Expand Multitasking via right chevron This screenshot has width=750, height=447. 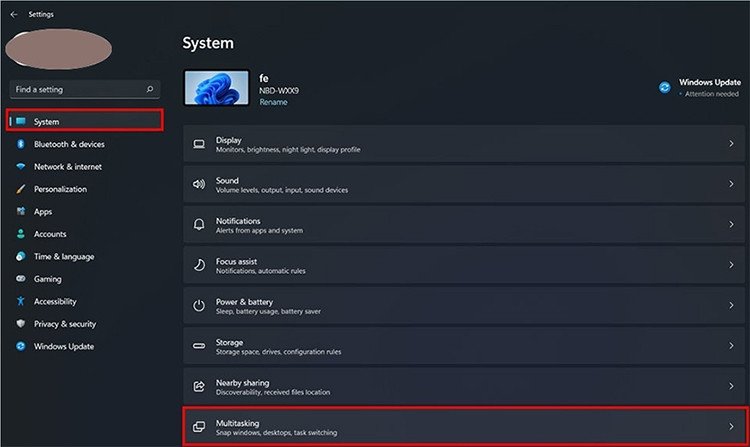[x=731, y=426]
